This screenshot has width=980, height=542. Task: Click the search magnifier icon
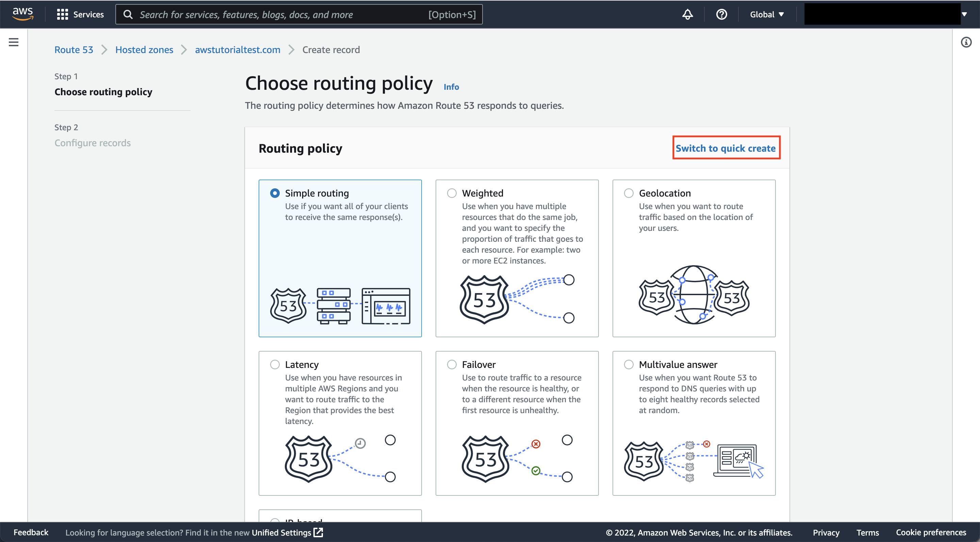pos(128,14)
